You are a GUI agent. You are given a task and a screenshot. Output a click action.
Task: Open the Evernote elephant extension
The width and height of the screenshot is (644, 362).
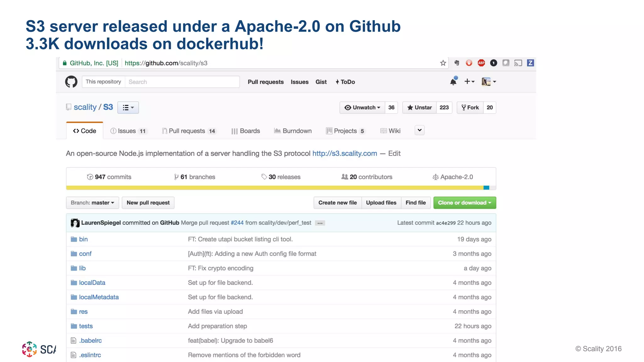click(x=457, y=63)
